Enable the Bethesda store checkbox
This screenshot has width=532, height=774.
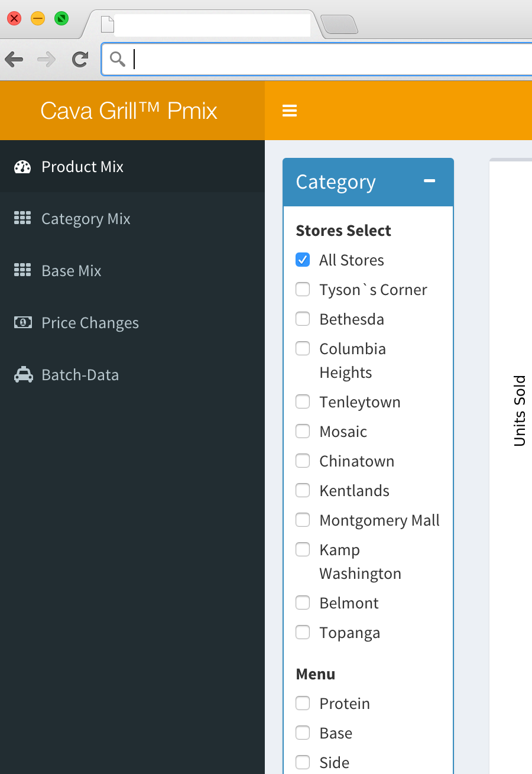[303, 319]
